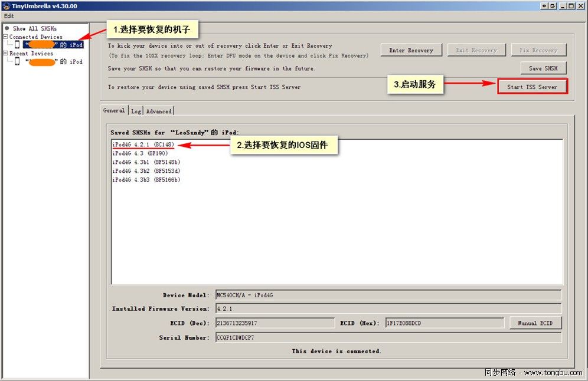Open the Edit menu

9,16
